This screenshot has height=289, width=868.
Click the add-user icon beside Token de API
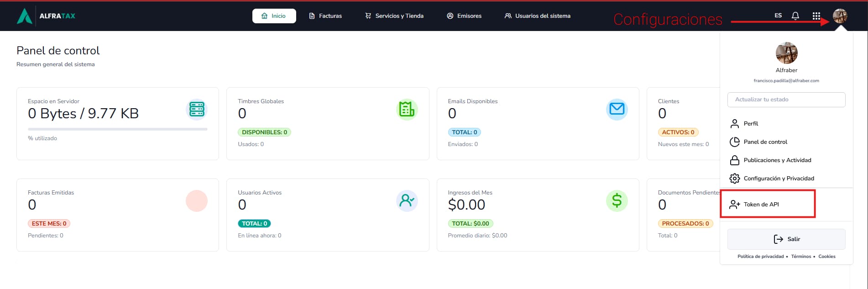pos(735,205)
